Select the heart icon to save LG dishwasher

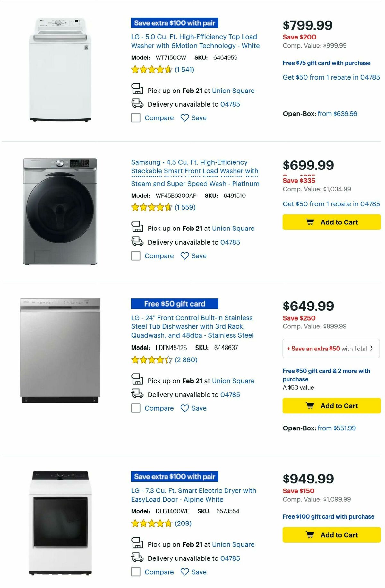(184, 408)
